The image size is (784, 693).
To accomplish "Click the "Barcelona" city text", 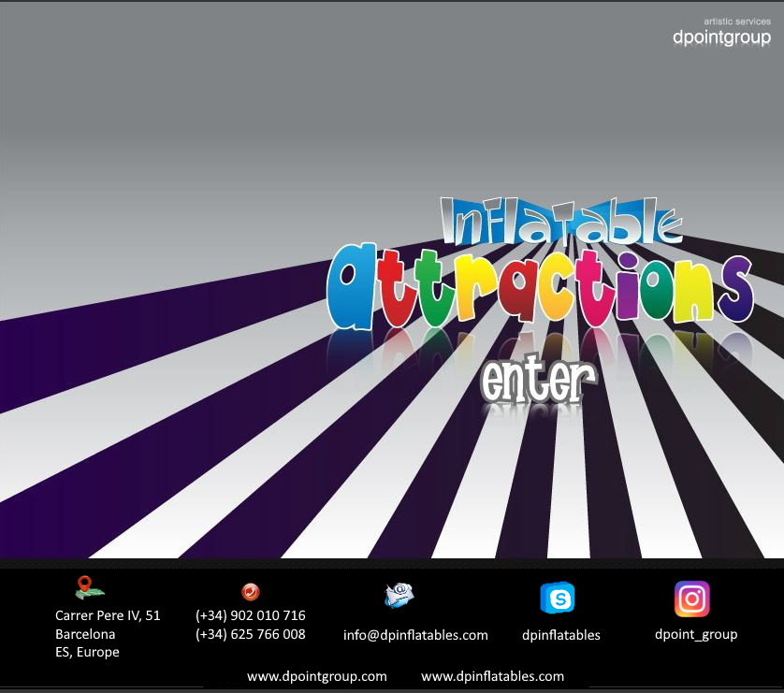I will point(85,634).
